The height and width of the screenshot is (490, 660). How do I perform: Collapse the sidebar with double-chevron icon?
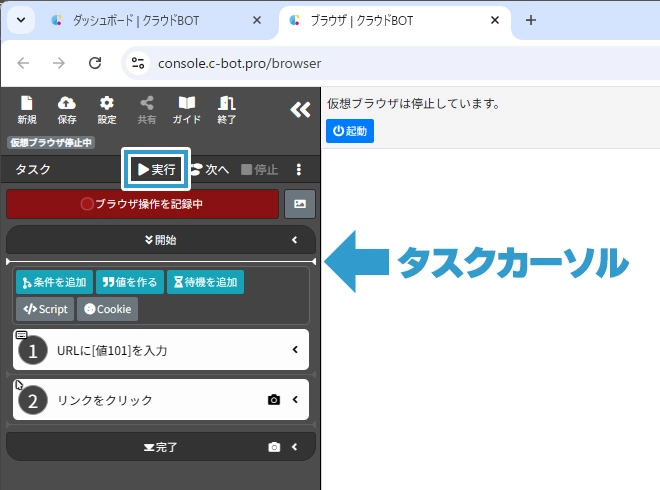click(x=299, y=110)
